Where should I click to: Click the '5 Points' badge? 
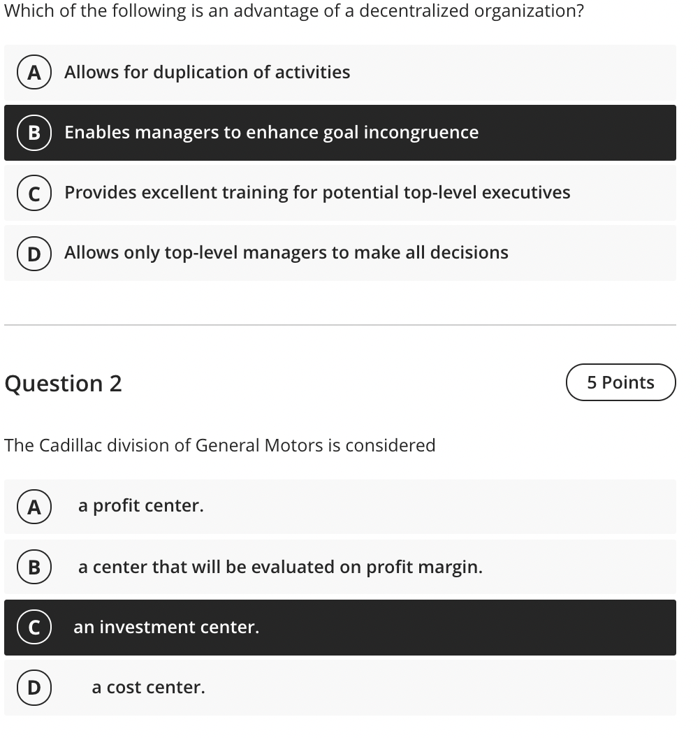pyautogui.click(x=620, y=382)
